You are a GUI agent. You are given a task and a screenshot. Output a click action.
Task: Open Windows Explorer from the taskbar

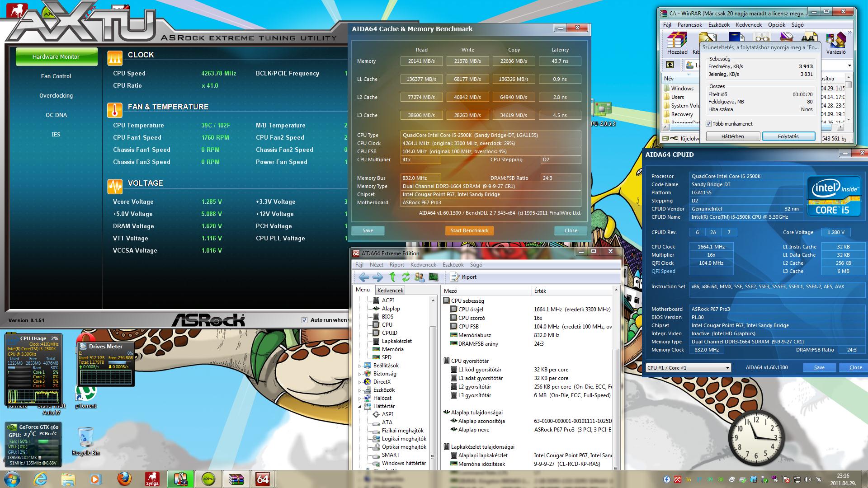(x=68, y=479)
